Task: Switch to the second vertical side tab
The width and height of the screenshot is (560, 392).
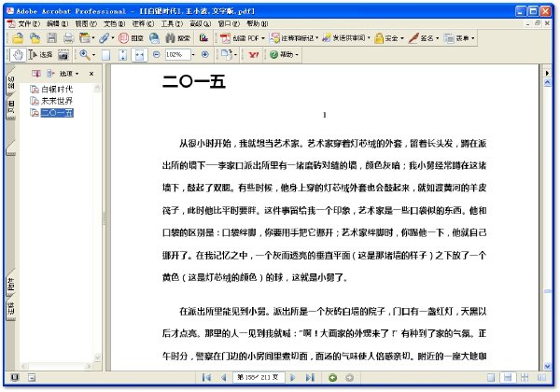Action: tap(11, 106)
